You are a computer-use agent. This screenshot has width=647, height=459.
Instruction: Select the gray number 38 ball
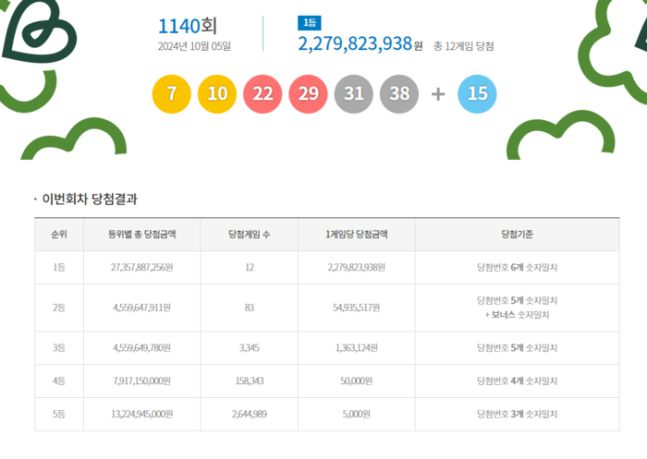click(400, 94)
